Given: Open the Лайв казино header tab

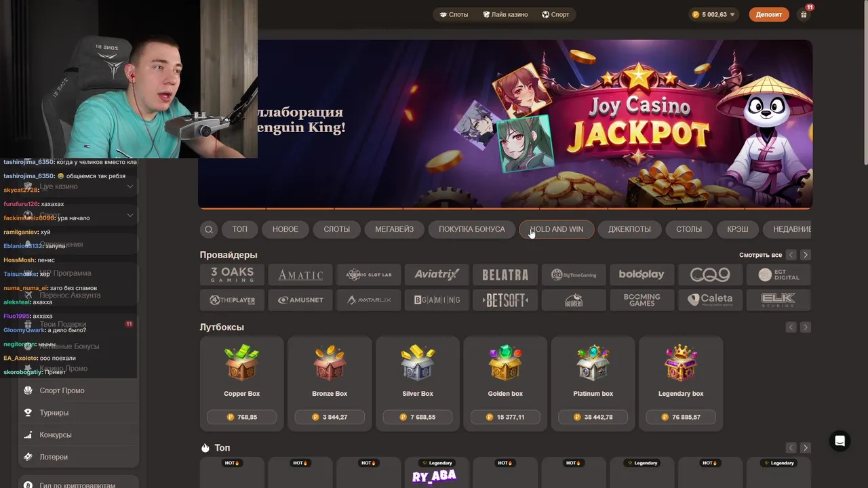Looking at the screenshot, I should coord(505,14).
